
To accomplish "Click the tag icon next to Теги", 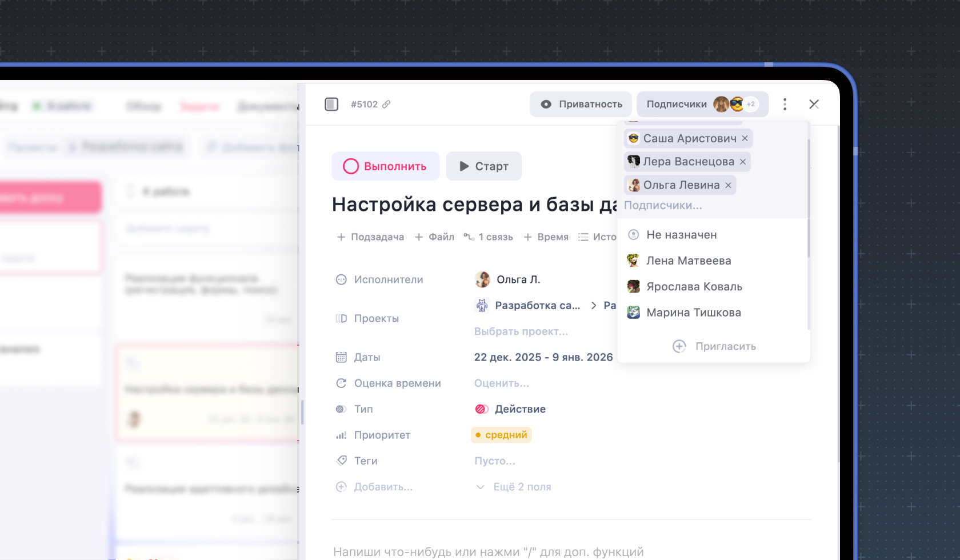I will [x=341, y=460].
